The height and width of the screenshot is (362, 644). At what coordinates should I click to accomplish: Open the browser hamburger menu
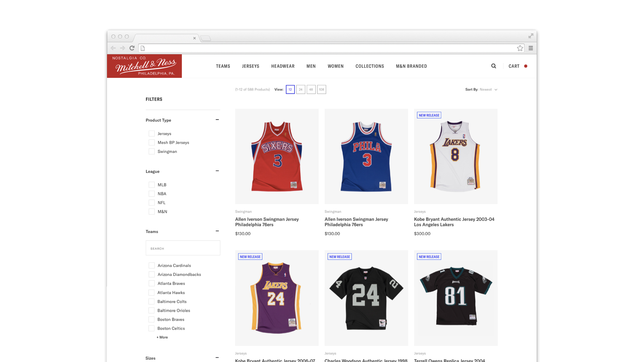pos(531,48)
